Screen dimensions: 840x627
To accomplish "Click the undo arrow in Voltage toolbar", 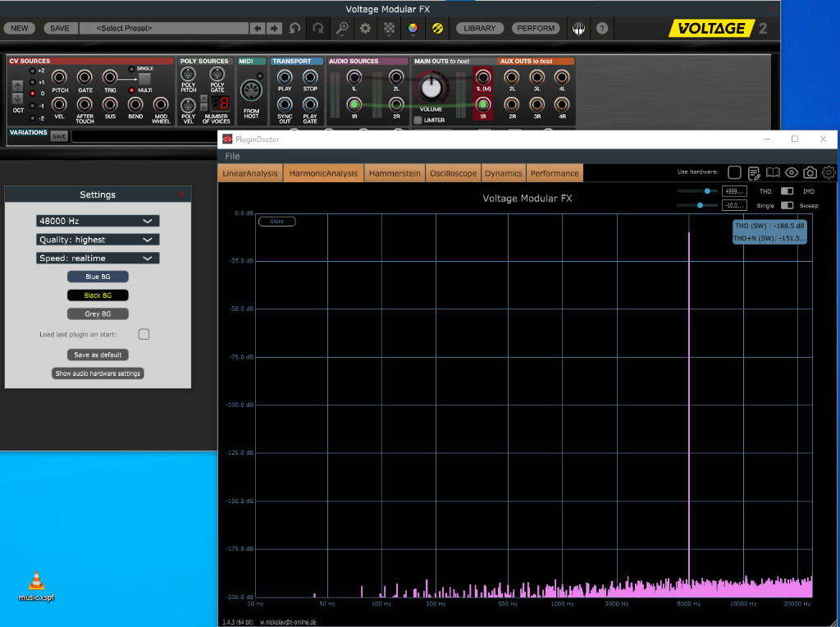I will click(294, 29).
